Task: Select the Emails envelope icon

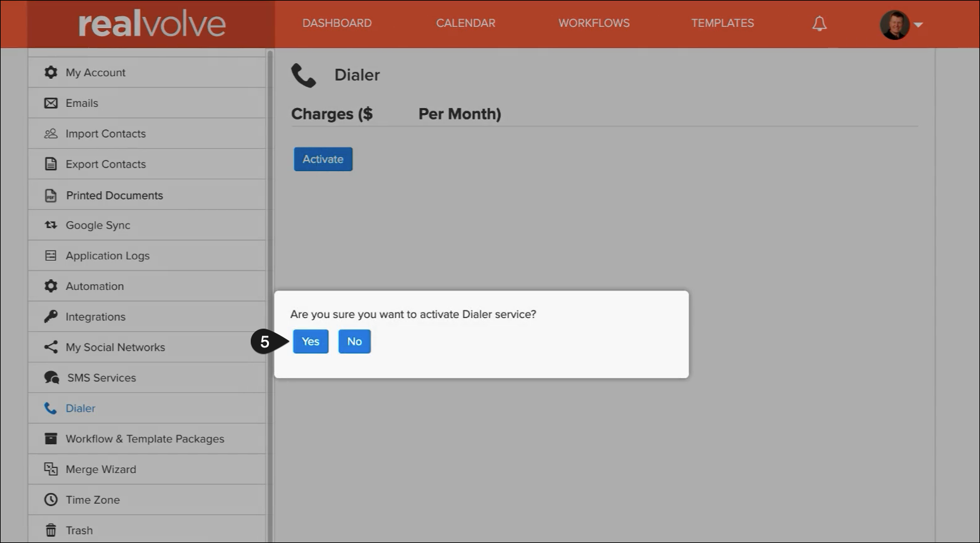Action: [x=51, y=103]
